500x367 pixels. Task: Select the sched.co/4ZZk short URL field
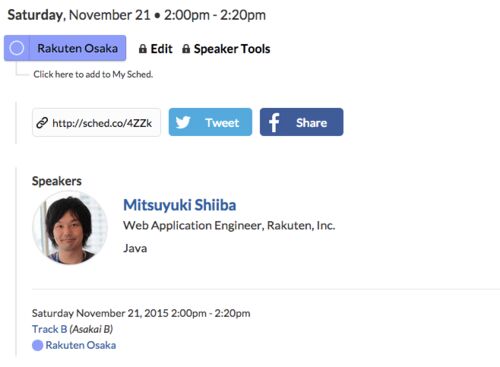96,122
